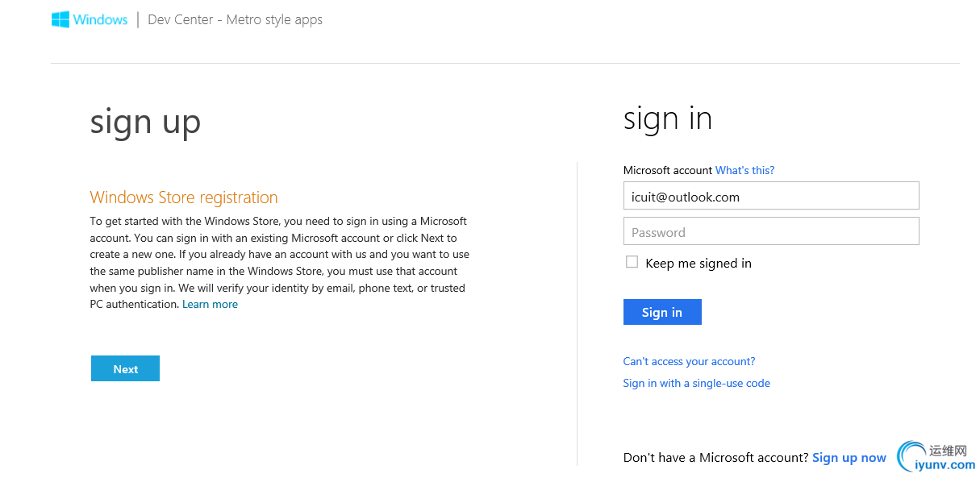Click the large sign in heading
The height and width of the screenshot is (478, 980).
(668, 119)
